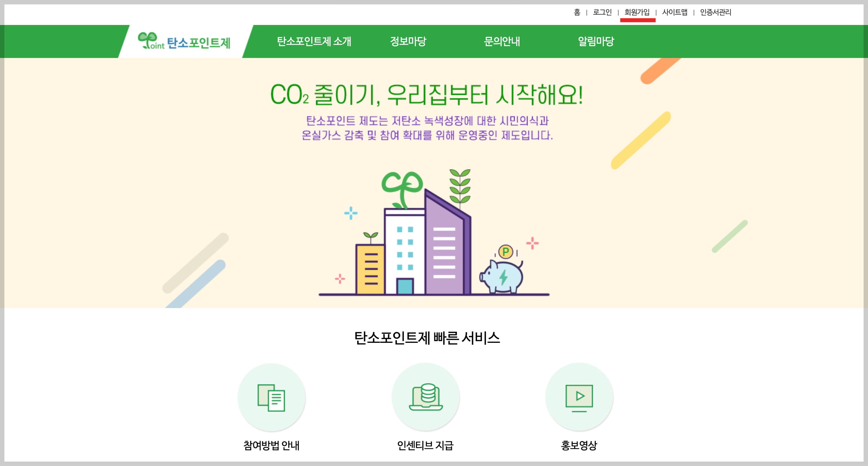Open the 알림마당 menu
The height and width of the screenshot is (466, 868).
[596, 41]
